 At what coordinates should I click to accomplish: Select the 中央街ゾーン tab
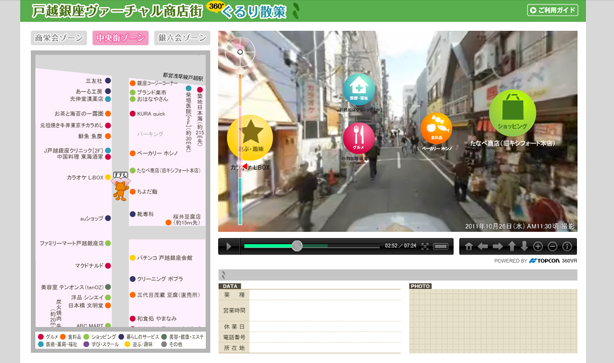point(120,38)
